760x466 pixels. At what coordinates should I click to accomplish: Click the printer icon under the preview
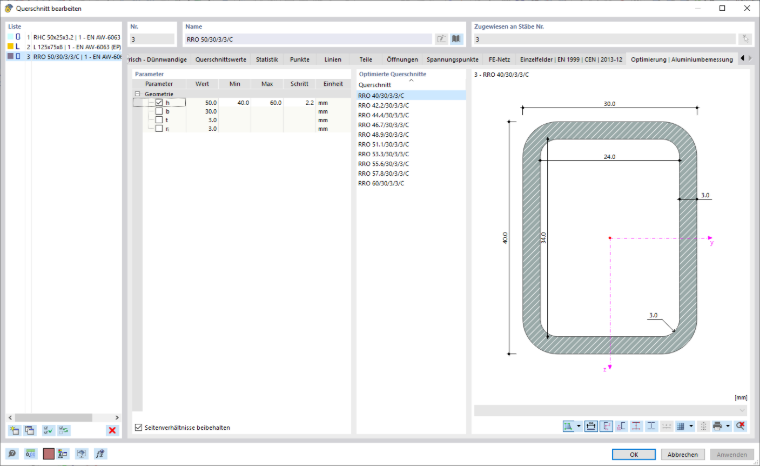point(718,426)
